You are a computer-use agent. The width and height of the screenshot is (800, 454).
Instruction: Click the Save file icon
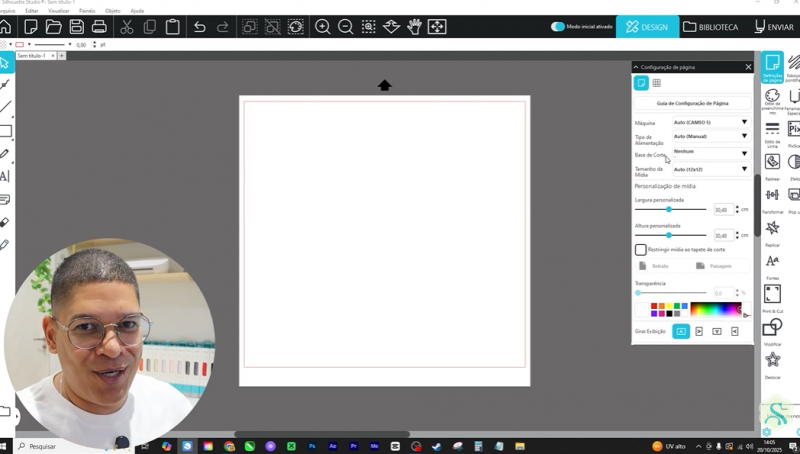tap(76, 27)
